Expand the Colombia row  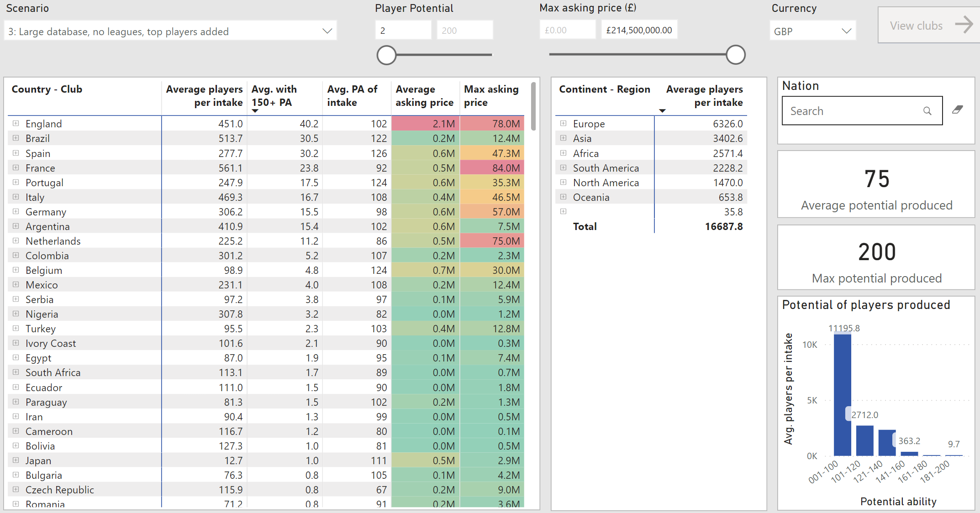[16, 255]
